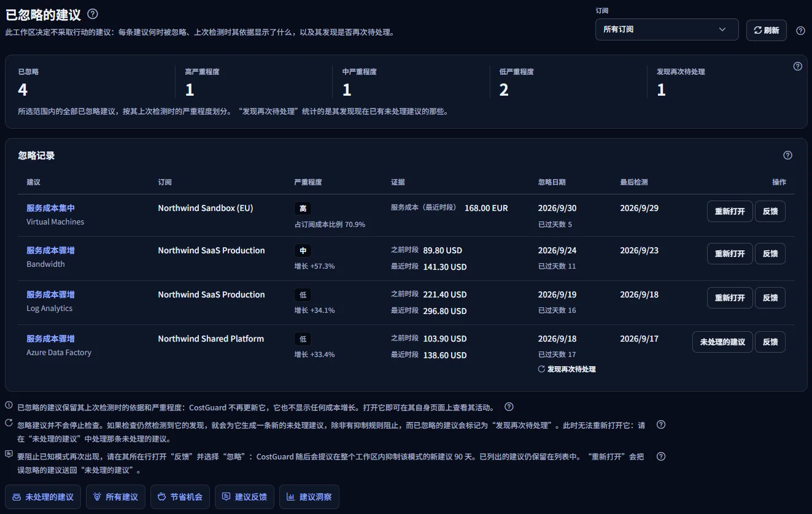This screenshot has width=812, height=514.
Task: Click help icon right of 刷新 button
Action: (800, 31)
